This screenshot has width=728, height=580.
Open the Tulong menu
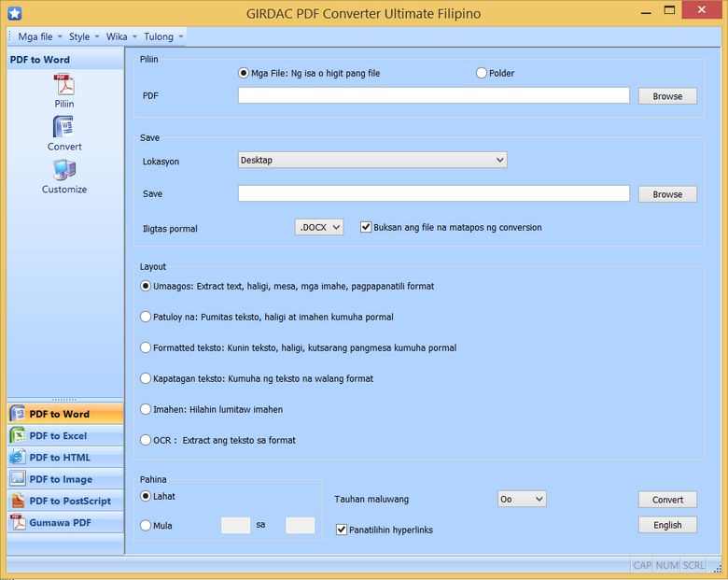(x=163, y=36)
